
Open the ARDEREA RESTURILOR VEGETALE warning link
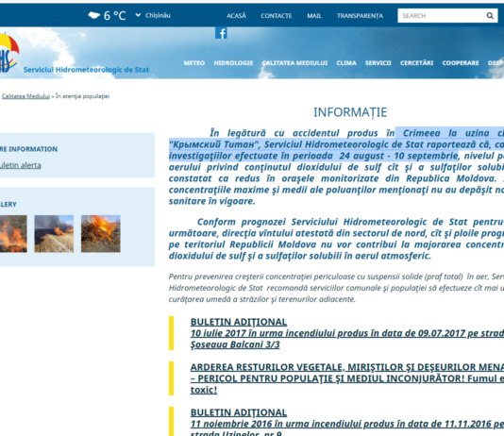coord(347,378)
